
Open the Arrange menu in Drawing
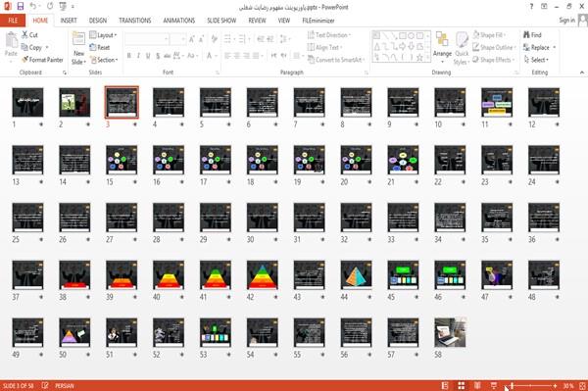[x=442, y=47]
